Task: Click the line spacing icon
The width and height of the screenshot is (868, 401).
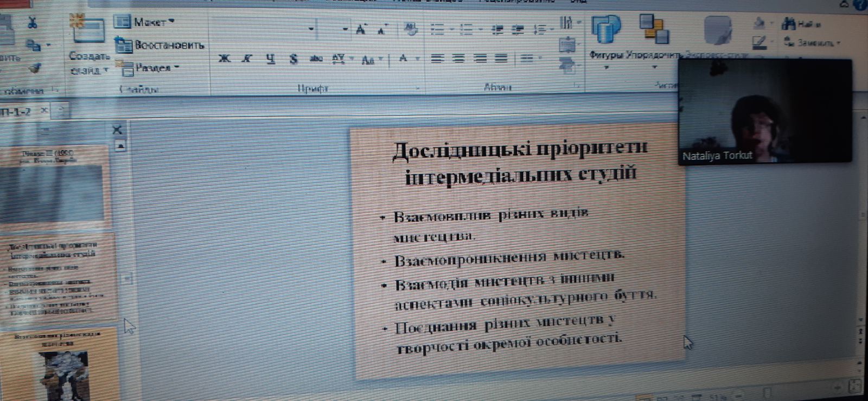Action: 540,29
